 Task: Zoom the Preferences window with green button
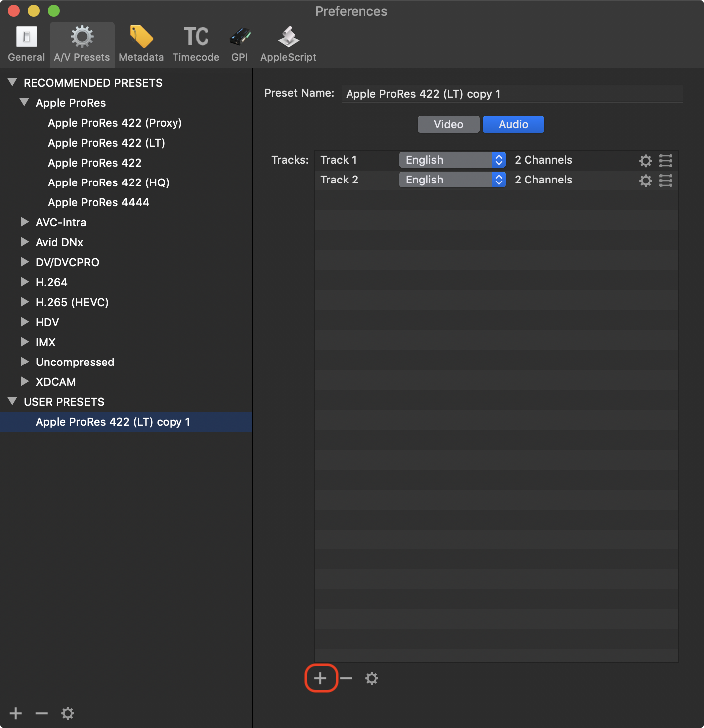click(54, 11)
